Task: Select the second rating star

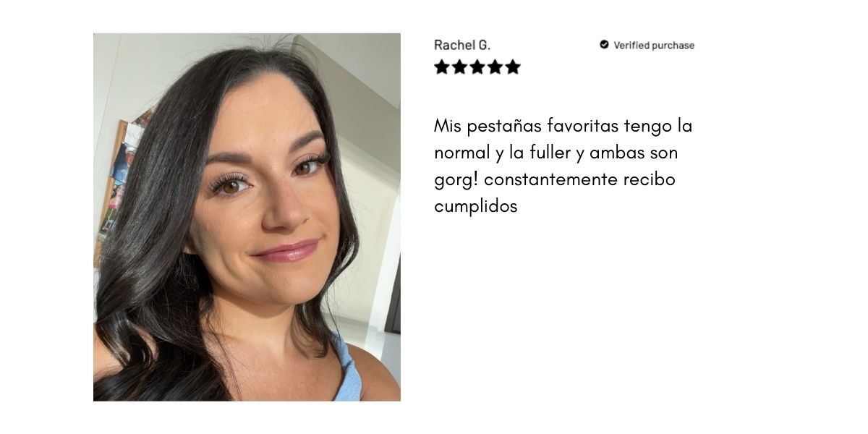Action: pyautogui.click(x=459, y=67)
